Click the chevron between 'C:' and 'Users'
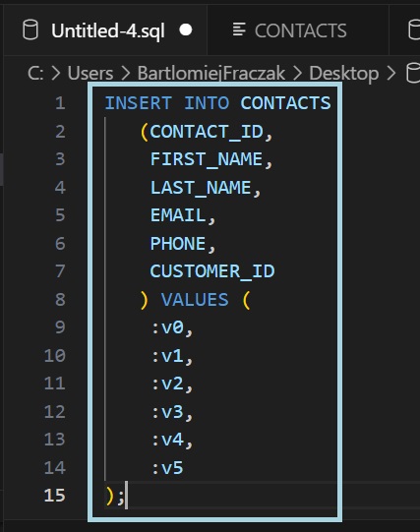420x532 pixels. [x=56, y=74]
